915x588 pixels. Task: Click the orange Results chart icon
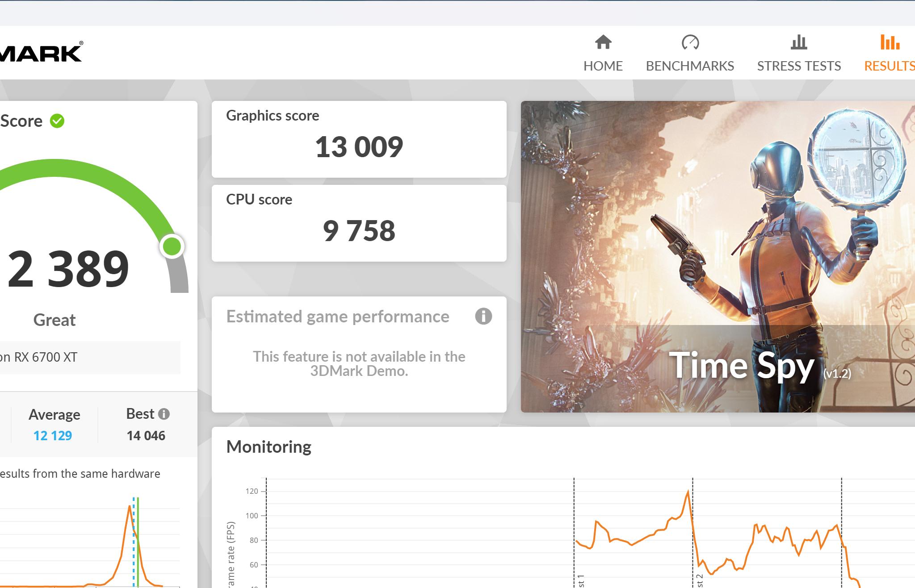coord(890,42)
